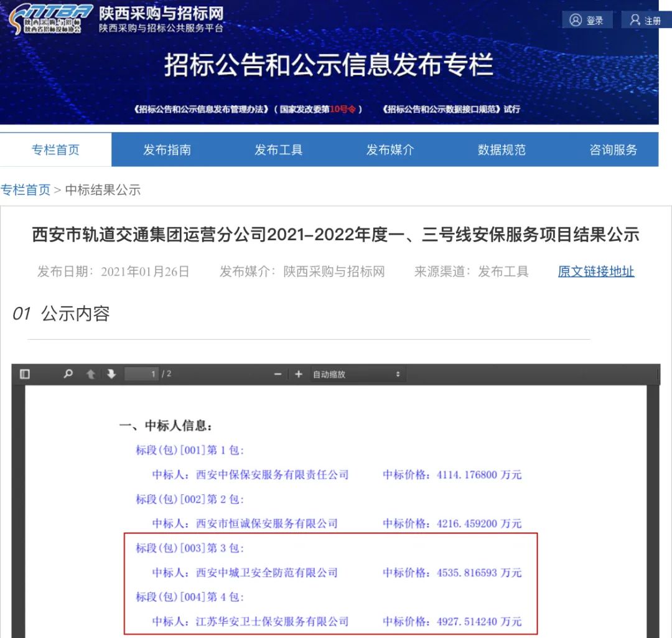
Task: Click the text 发布日期: 2021年01月26日
Action: pos(113,271)
